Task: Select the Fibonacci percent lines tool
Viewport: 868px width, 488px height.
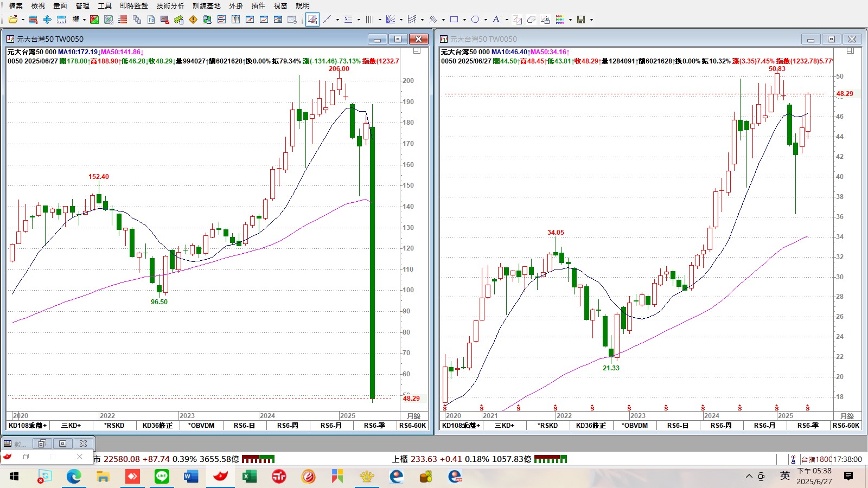Action: coord(348,20)
